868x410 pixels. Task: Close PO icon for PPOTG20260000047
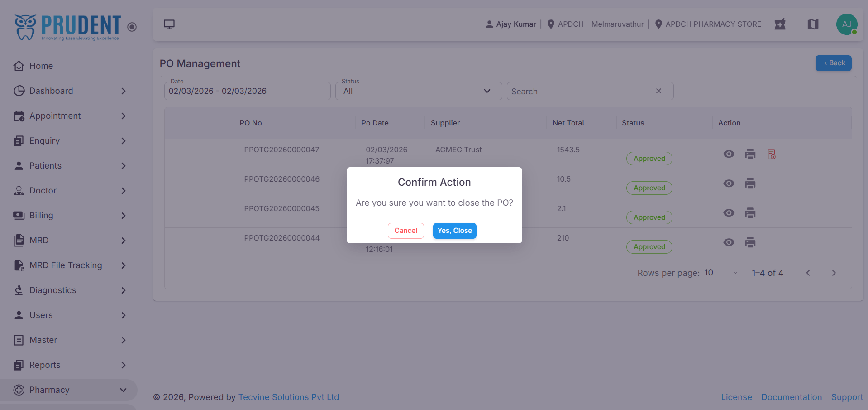tap(772, 154)
